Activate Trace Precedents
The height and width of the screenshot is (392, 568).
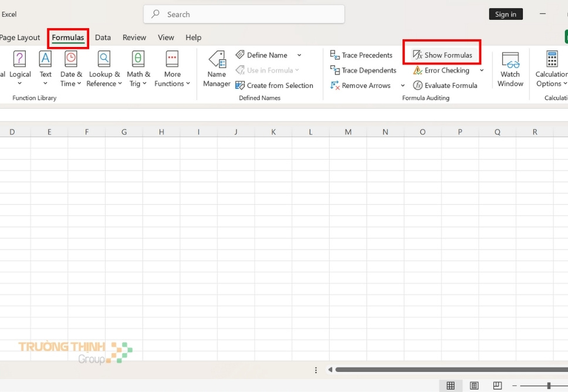(x=361, y=55)
